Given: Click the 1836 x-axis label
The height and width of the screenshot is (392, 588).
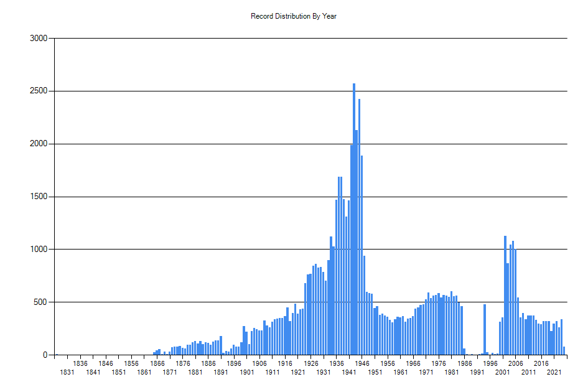Looking at the screenshot, I should click(80, 363).
